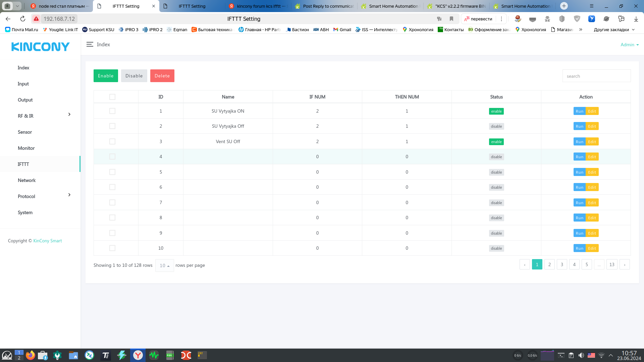Reload the page with the refresh icon

[23, 19]
